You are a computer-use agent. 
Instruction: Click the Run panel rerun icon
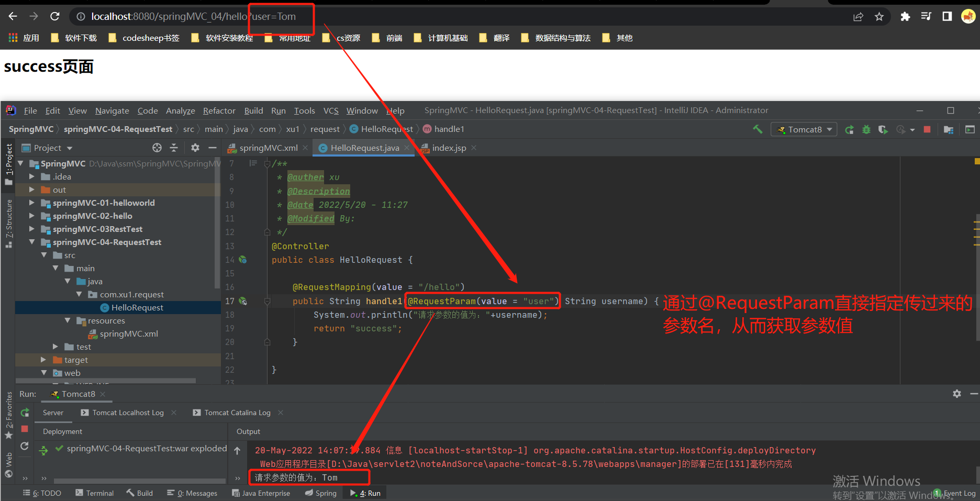tap(25, 413)
